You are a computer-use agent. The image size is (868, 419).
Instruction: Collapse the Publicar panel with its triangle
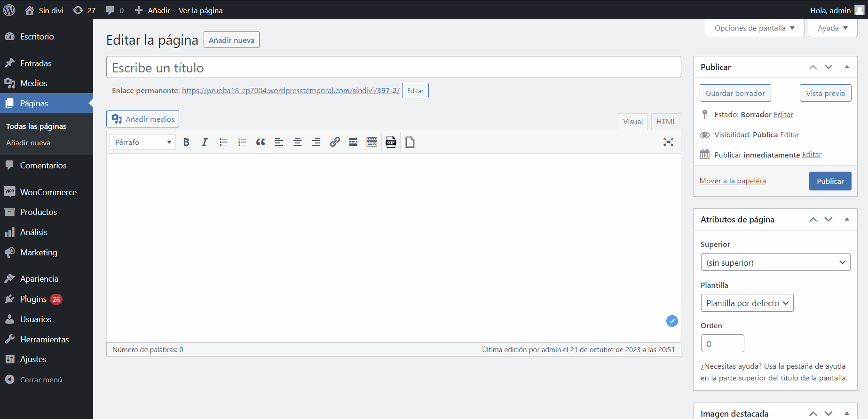click(847, 67)
